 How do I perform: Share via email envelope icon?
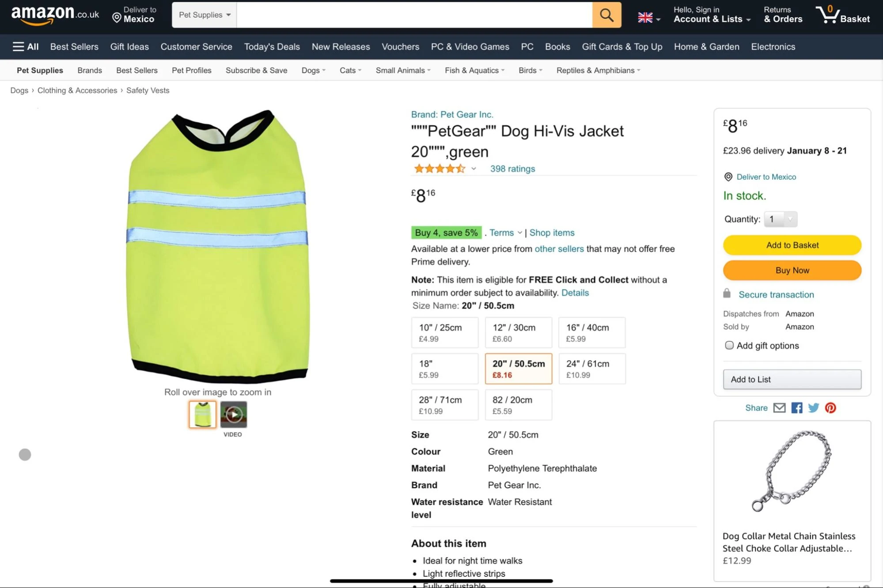(779, 408)
